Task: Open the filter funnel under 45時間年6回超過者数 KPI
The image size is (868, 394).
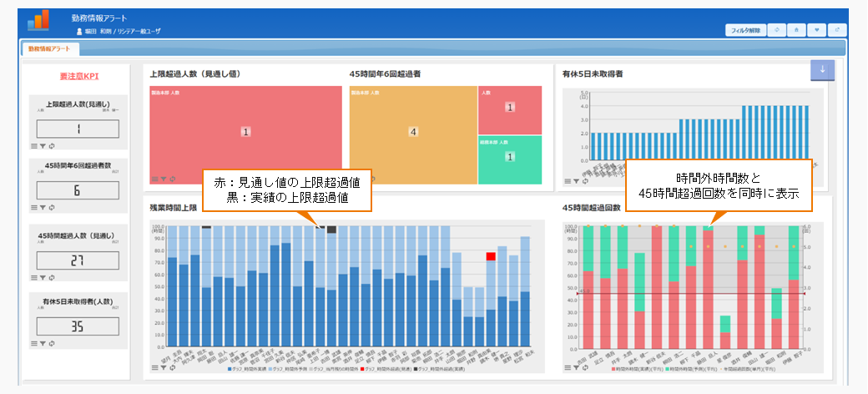Action: click(43, 207)
